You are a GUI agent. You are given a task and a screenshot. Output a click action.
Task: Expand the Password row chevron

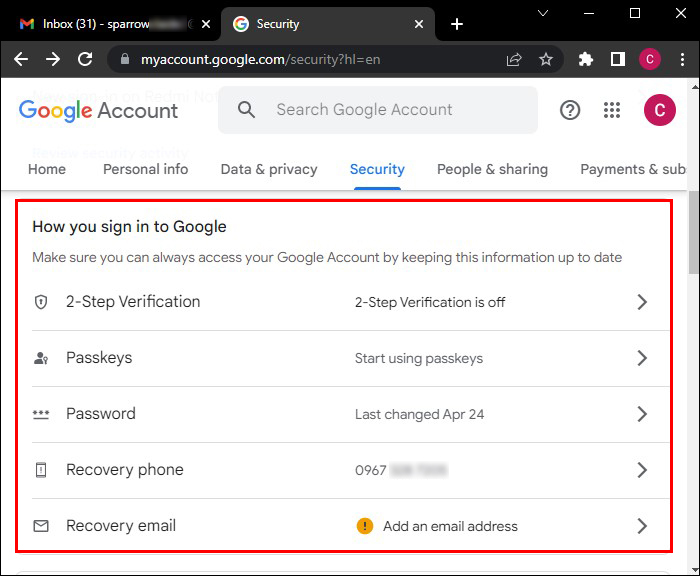pyautogui.click(x=643, y=414)
